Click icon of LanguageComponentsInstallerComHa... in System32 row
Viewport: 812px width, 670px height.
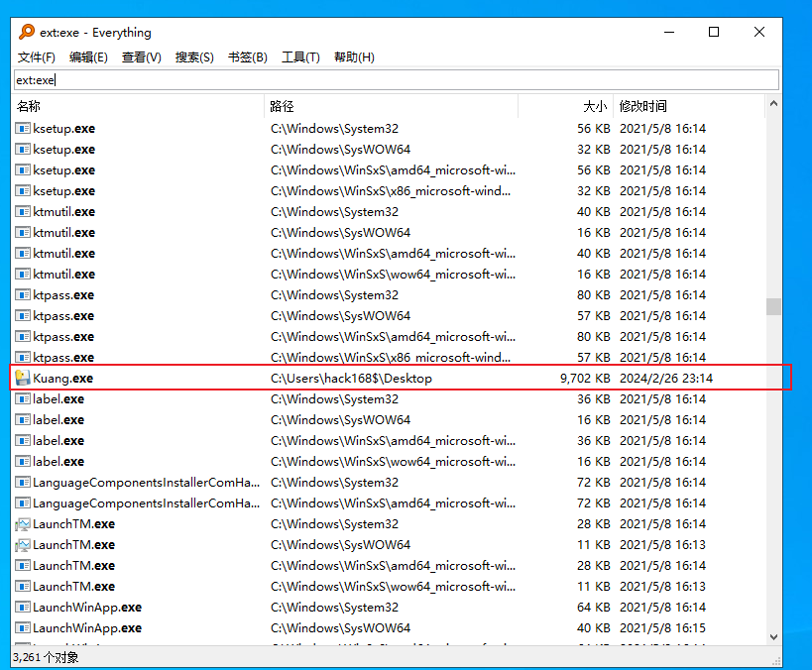click(x=22, y=483)
